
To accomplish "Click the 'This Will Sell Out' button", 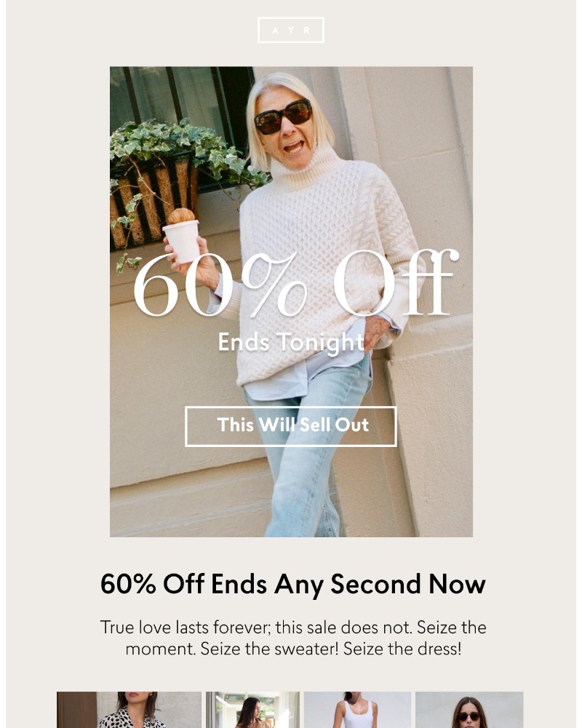I will (x=290, y=426).
